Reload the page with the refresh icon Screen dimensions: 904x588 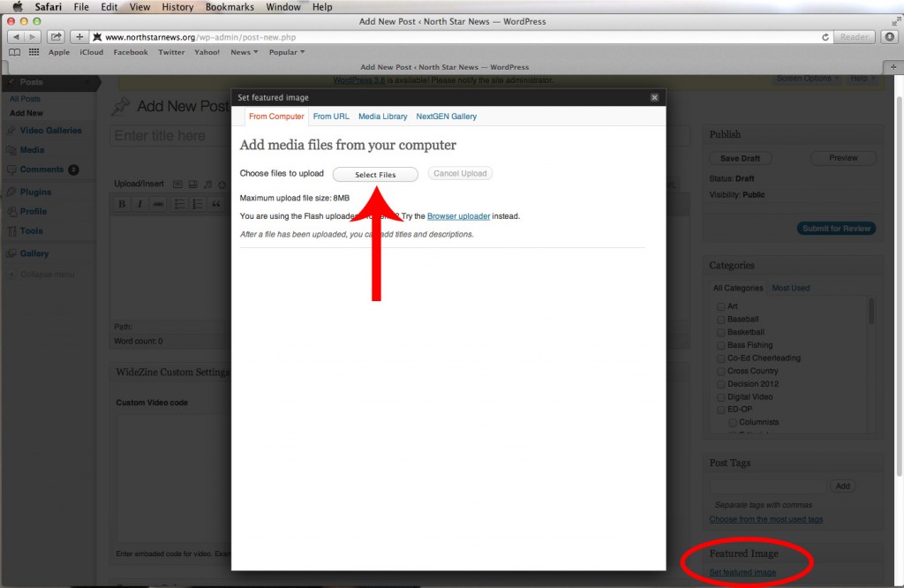[x=825, y=37]
